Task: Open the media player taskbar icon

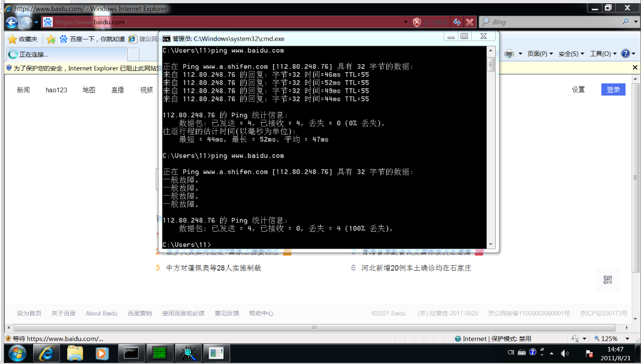Action: tap(102, 353)
